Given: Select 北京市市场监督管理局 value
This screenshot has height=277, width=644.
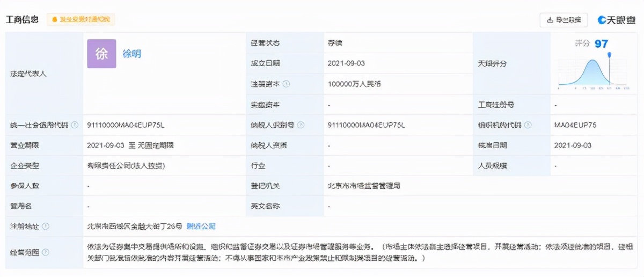Looking at the screenshot, I should click(x=364, y=186).
